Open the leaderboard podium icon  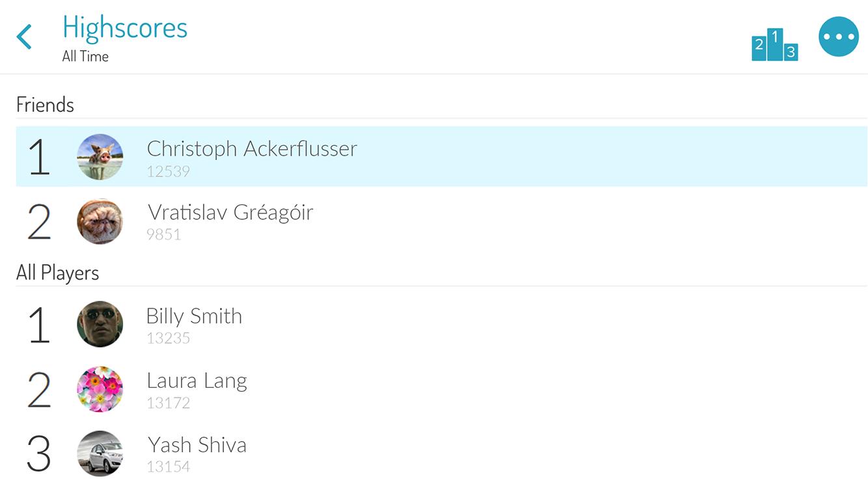pyautogui.click(x=774, y=45)
